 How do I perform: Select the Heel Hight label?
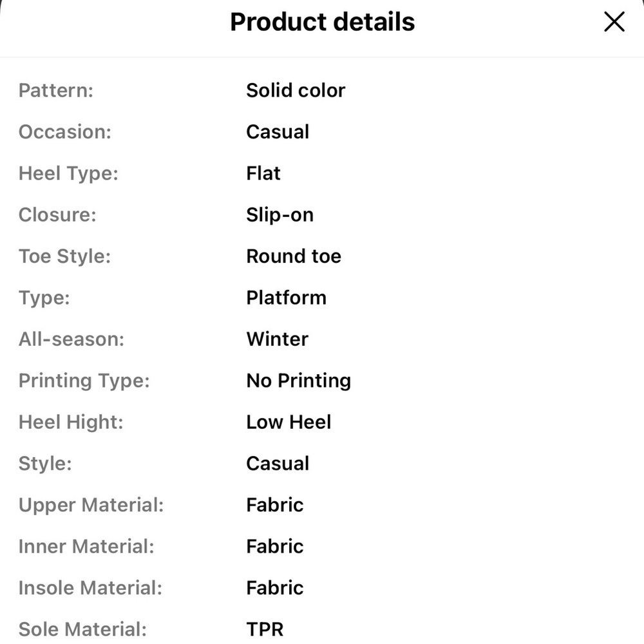(x=71, y=422)
